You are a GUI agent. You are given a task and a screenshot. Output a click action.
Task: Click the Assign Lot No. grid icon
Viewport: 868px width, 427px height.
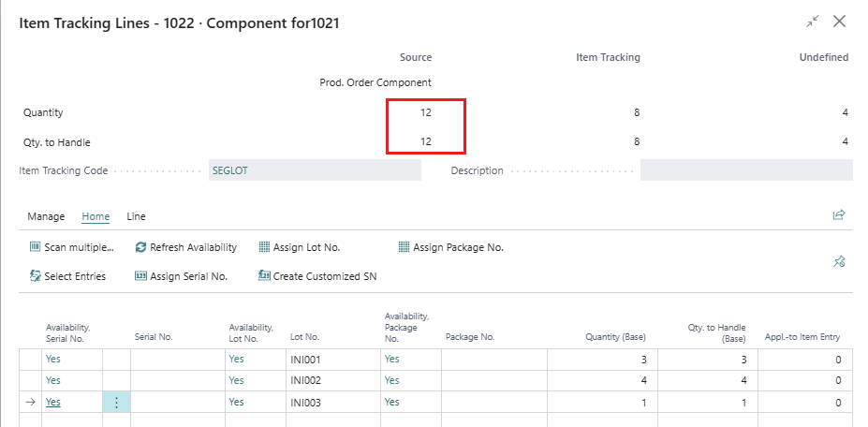click(x=264, y=247)
